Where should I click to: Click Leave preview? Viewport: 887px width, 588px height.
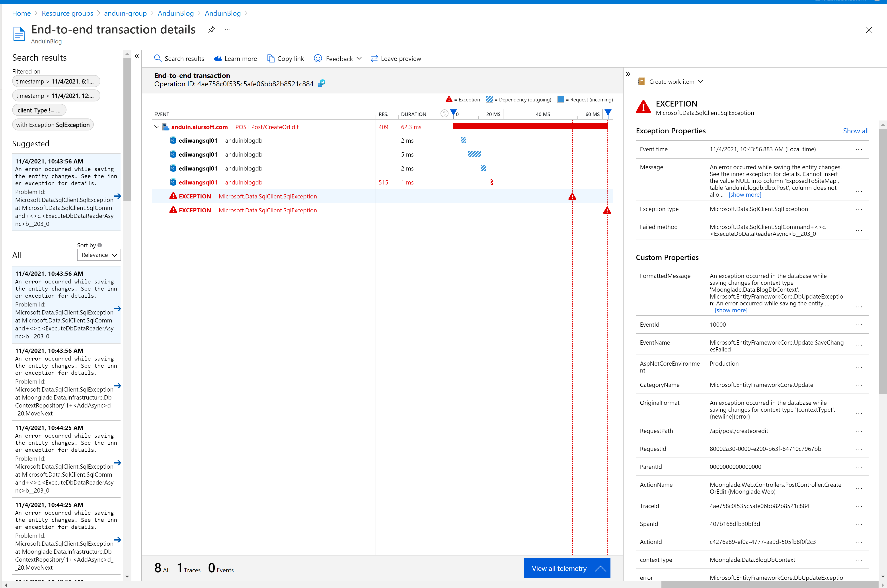coord(396,58)
